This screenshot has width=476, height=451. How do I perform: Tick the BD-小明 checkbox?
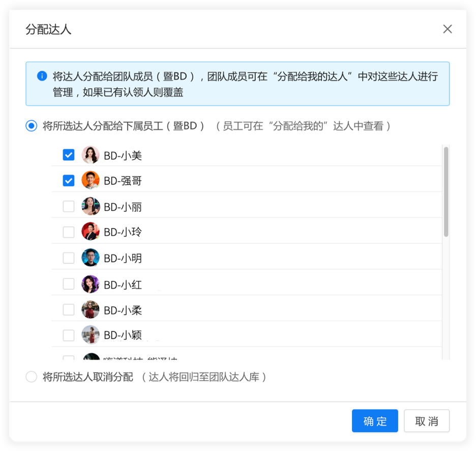point(69,258)
